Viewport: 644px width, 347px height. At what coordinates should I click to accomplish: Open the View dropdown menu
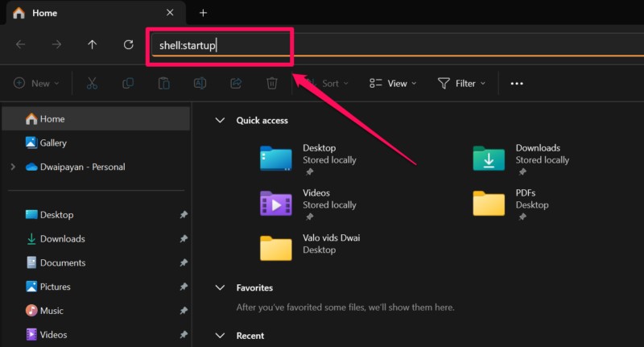click(393, 83)
